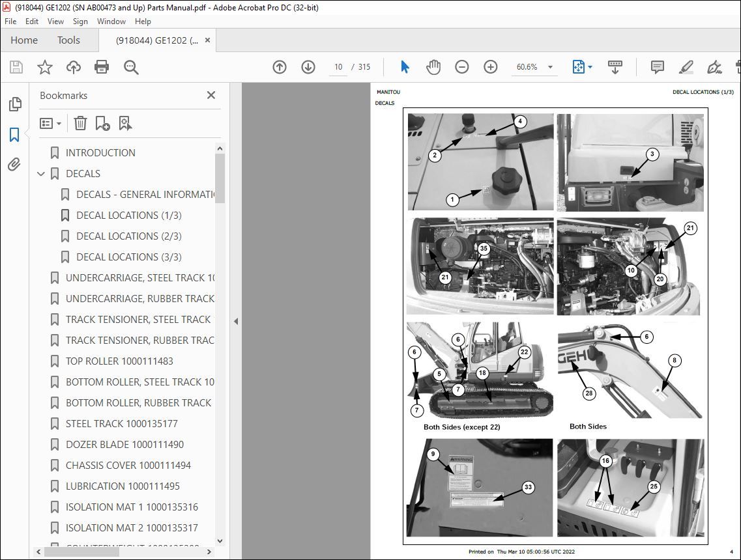Edit the current page number field
The height and width of the screenshot is (560, 741).
338,66
